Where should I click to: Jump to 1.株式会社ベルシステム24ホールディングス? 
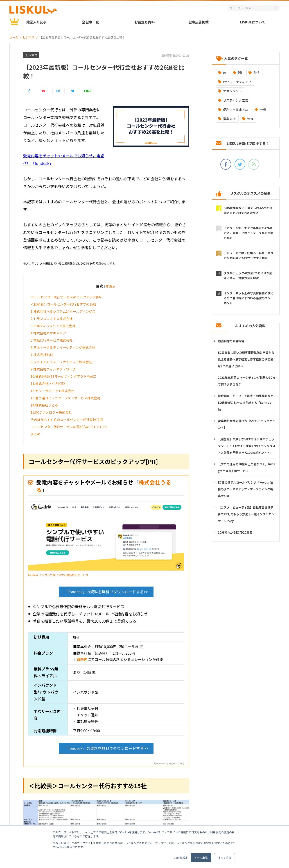pos(63,312)
